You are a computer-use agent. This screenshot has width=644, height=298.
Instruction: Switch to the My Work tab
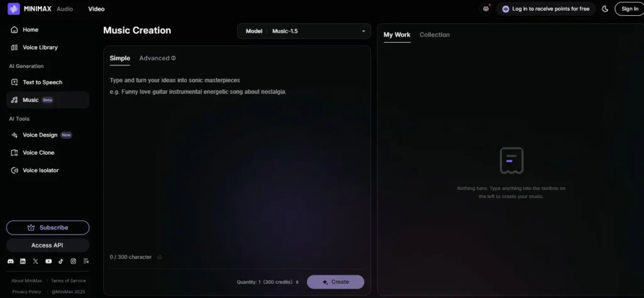(x=397, y=35)
